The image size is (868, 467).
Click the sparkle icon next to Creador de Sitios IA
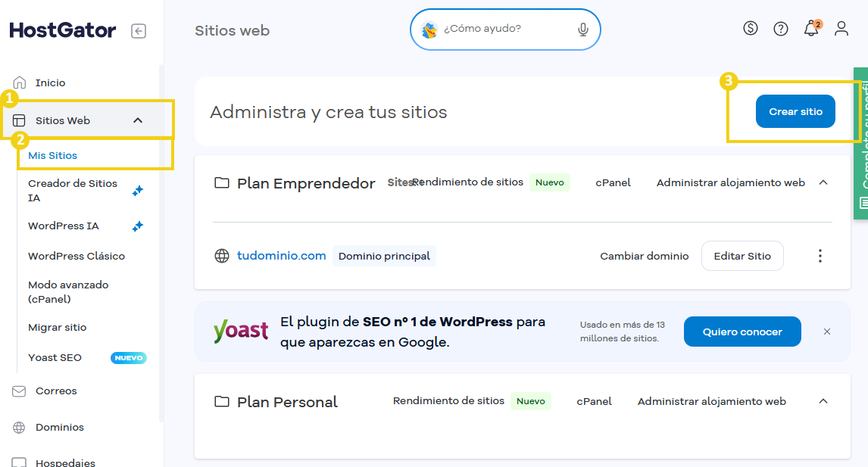click(x=138, y=191)
